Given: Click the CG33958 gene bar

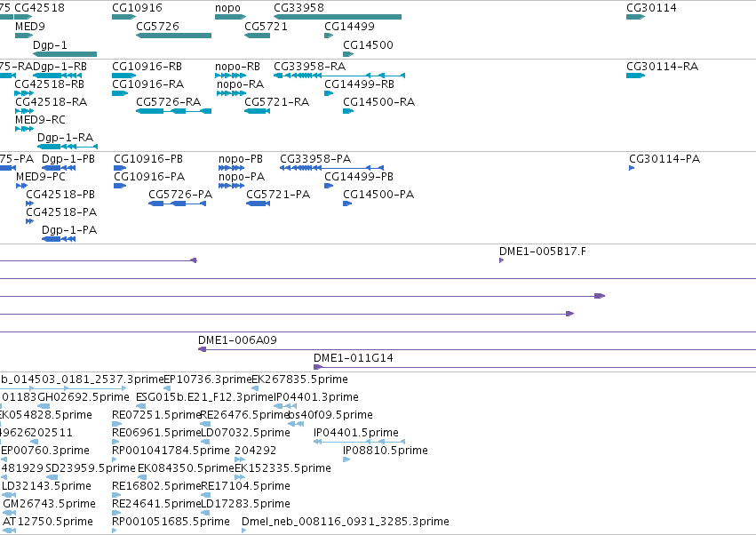Looking at the screenshot, I should (x=338, y=17).
